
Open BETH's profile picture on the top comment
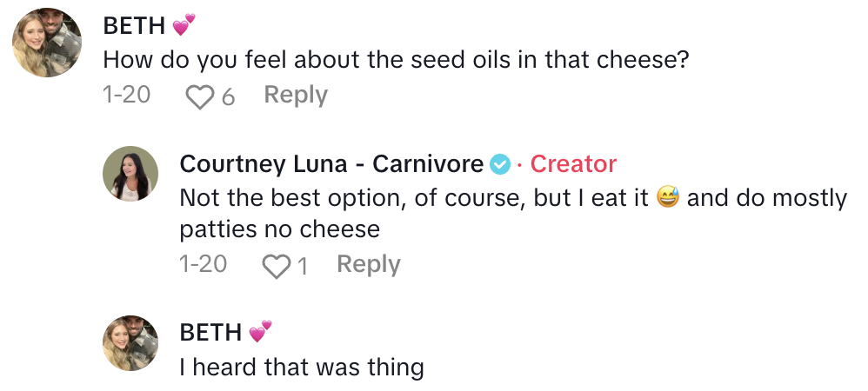(47, 43)
